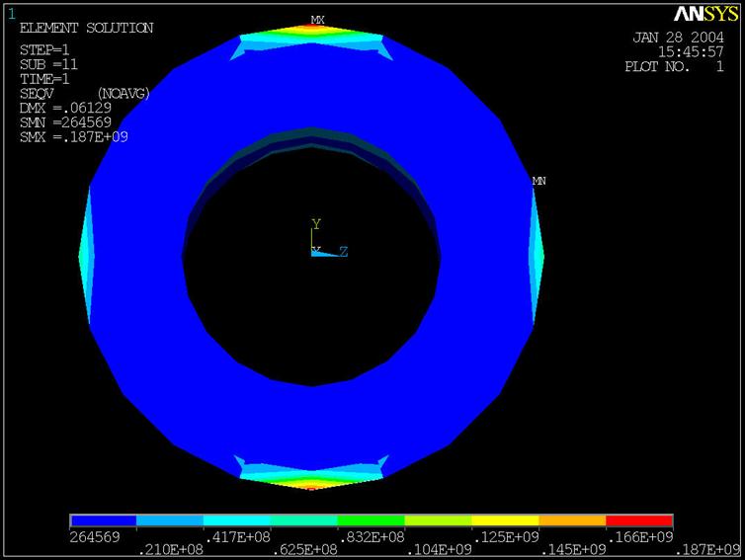745x560 pixels.
Task: Click the legend value .832E+08
Action: point(372,537)
